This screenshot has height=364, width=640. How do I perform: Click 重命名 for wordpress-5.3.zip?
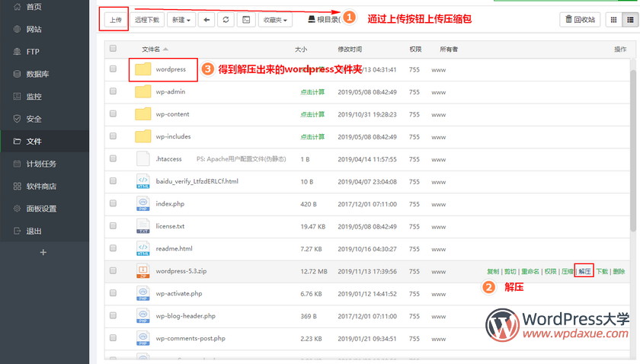click(530, 271)
